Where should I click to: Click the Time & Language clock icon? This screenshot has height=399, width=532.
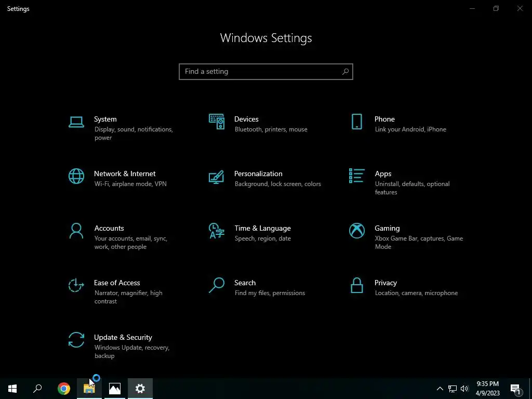(x=217, y=231)
